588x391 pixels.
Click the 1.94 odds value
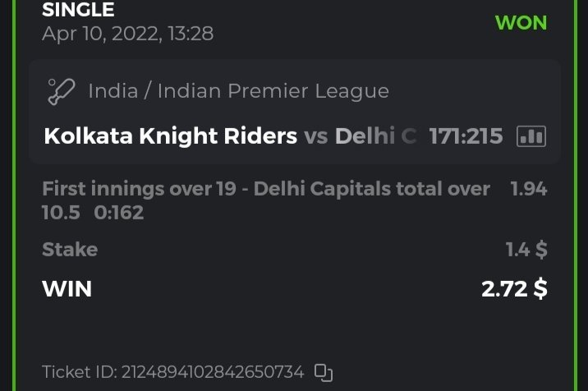point(528,189)
